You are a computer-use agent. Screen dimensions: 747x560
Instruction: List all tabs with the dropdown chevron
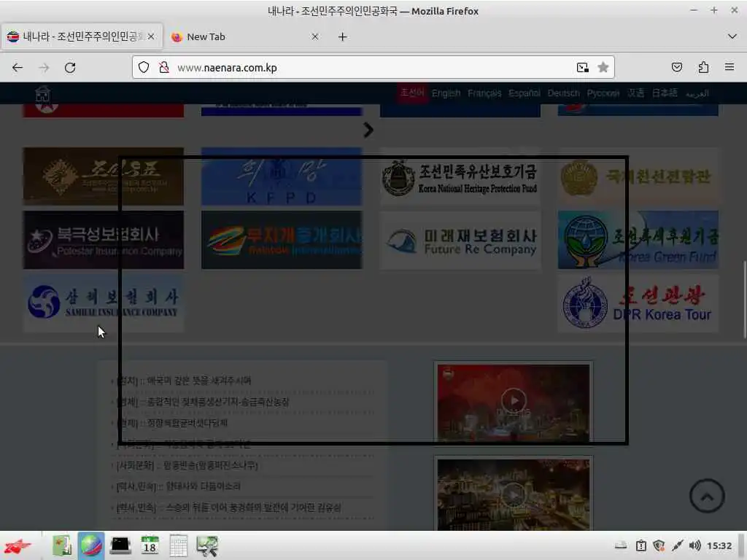[x=732, y=36]
